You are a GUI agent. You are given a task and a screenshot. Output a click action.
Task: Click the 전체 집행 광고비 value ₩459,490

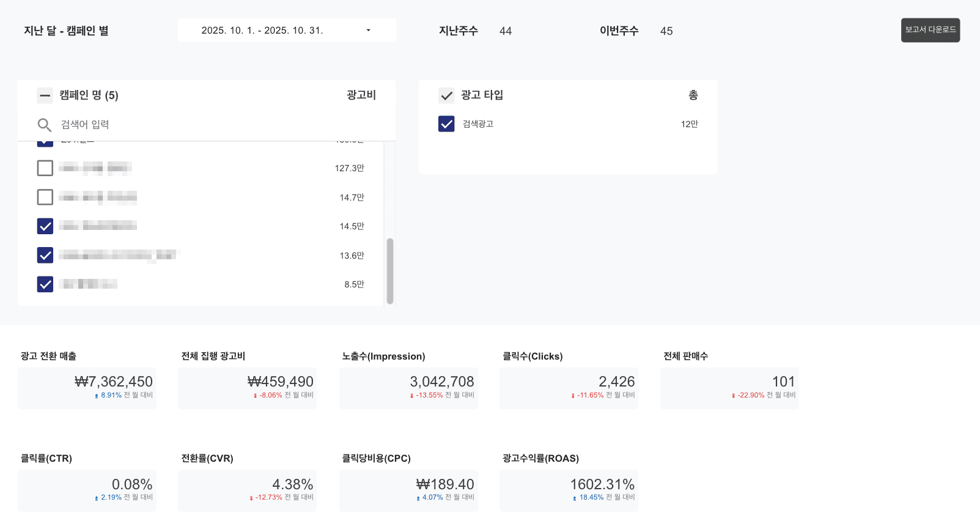(x=281, y=382)
